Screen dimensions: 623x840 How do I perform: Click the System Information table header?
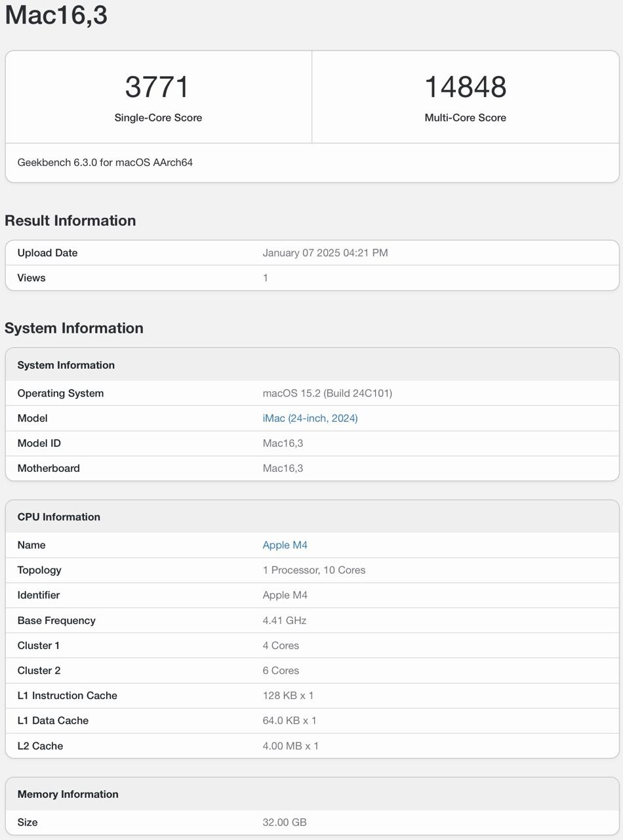tap(66, 365)
